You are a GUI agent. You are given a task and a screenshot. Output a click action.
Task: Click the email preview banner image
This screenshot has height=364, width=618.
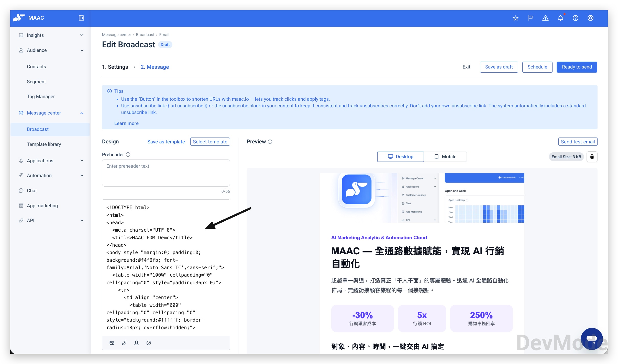click(422, 198)
